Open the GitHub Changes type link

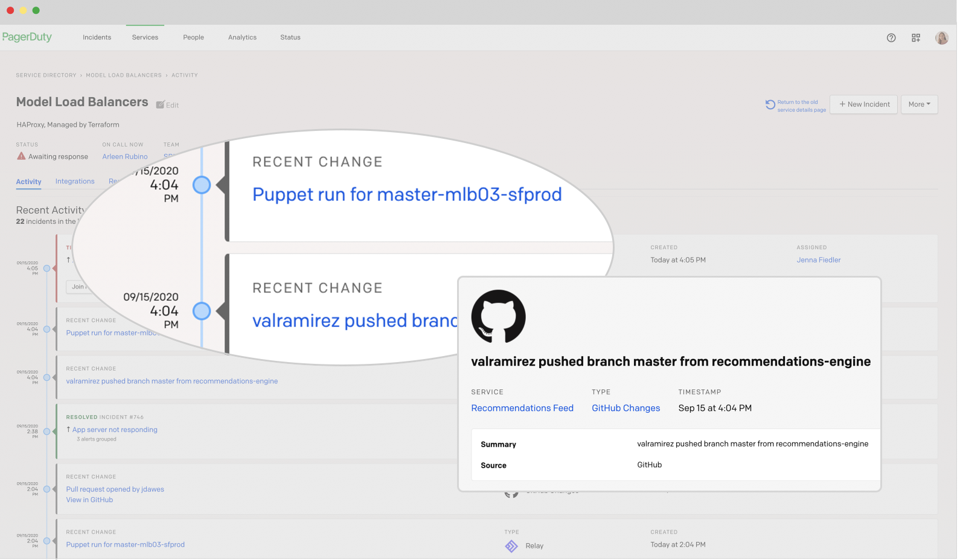(626, 408)
